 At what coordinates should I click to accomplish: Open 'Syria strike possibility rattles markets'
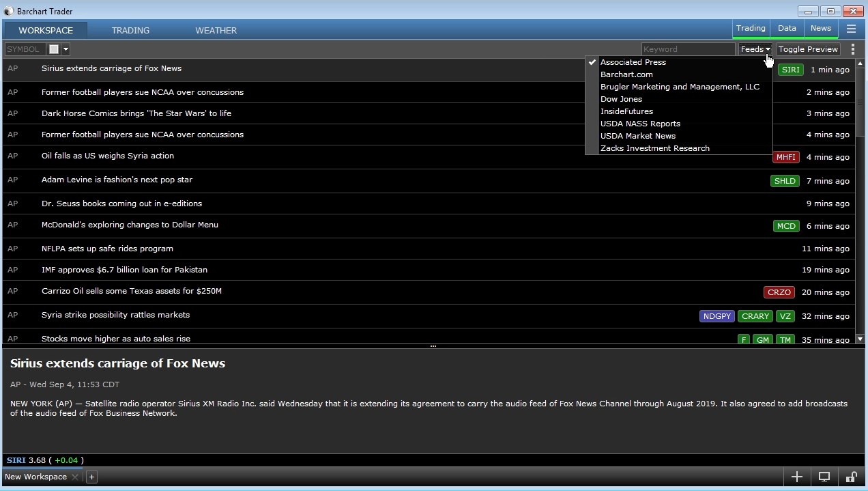tap(115, 315)
